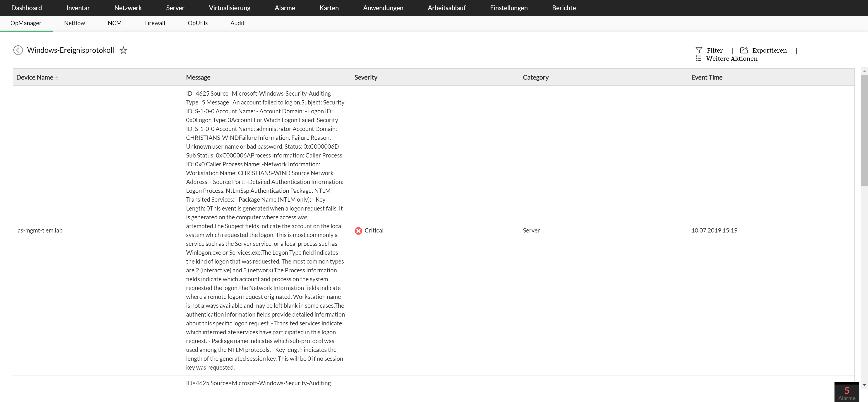Open the Anwendungen menu
868x402 pixels.
click(383, 8)
